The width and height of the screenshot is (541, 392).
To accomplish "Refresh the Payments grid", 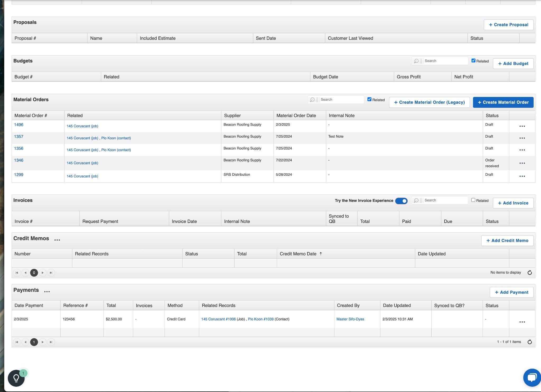I will (x=529, y=342).
